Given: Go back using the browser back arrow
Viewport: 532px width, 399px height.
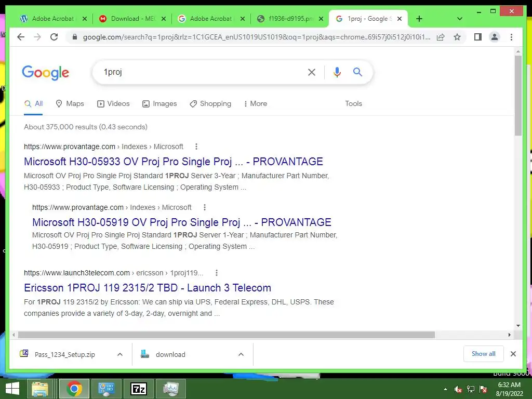Looking at the screenshot, I should pyautogui.click(x=21, y=37).
